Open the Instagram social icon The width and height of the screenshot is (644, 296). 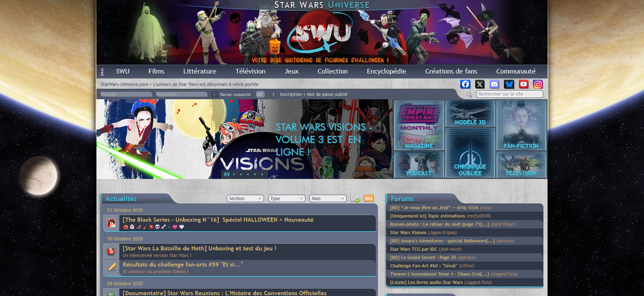(x=538, y=84)
